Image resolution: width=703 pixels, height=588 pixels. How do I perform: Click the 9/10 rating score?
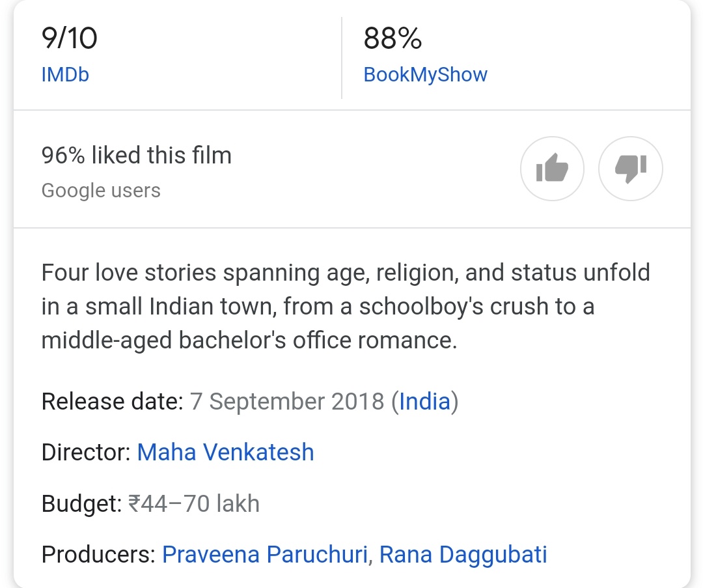click(x=69, y=38)
